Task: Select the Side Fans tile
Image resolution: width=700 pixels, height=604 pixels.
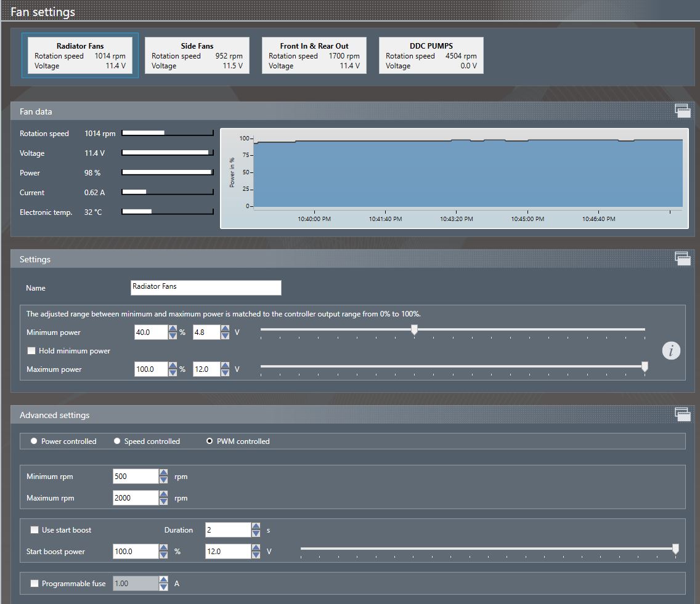Action: [x=197, y=55]
